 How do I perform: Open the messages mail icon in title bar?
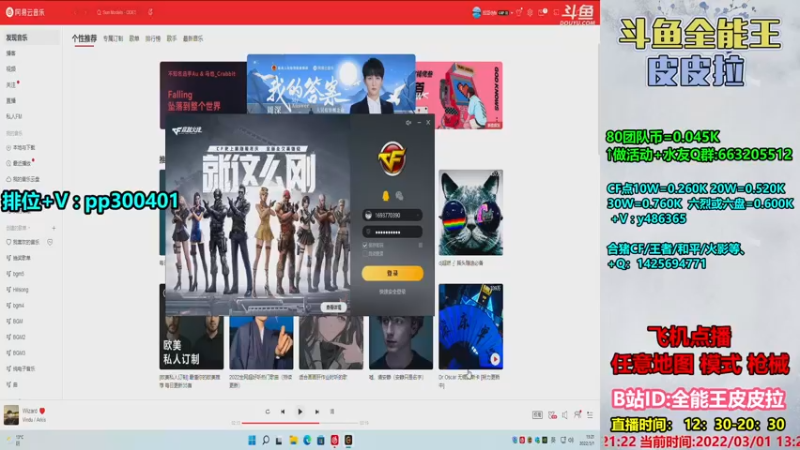(x=542, y=12)
